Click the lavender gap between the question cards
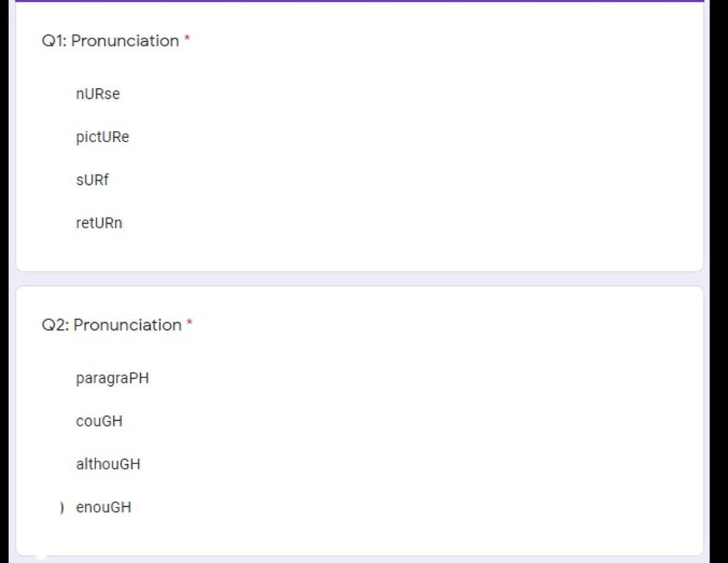The height and width of the screenshot is (563, 728). [x=359, y=279]
